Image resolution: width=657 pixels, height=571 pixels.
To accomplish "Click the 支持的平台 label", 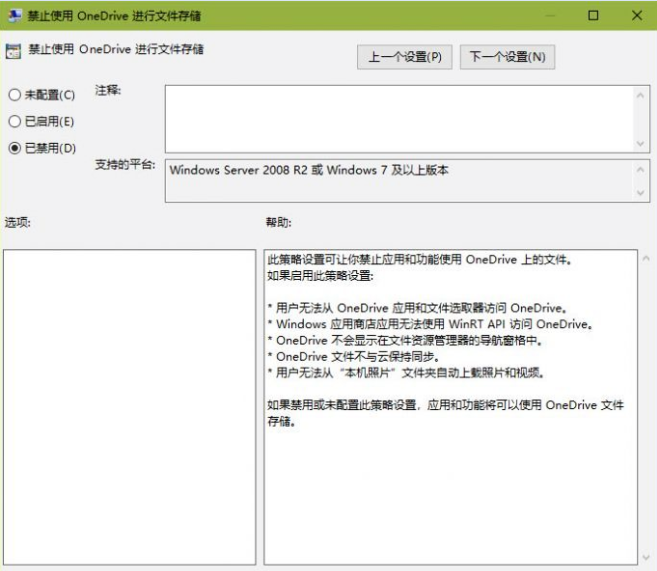I will tap(125, 165).
